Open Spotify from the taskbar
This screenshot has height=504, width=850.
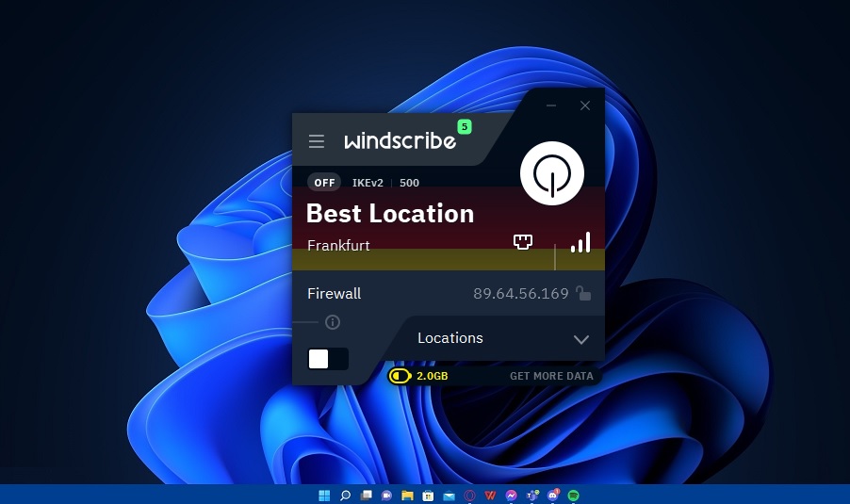click(x=574, y=496)
